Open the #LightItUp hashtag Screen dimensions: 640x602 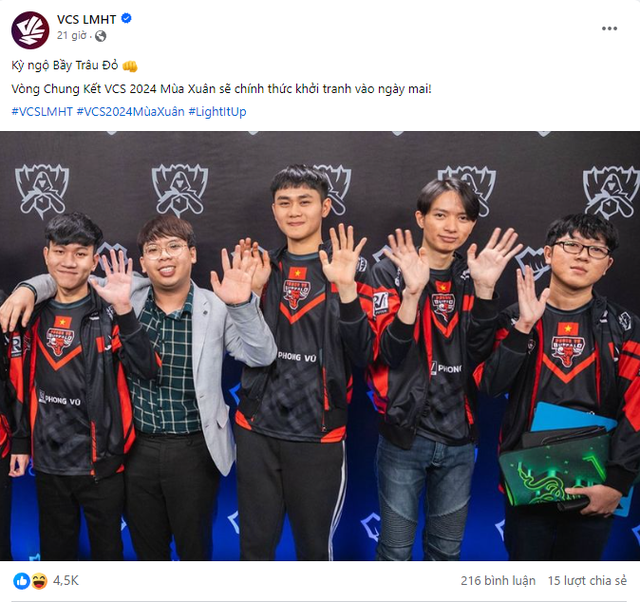coord(217,111)
